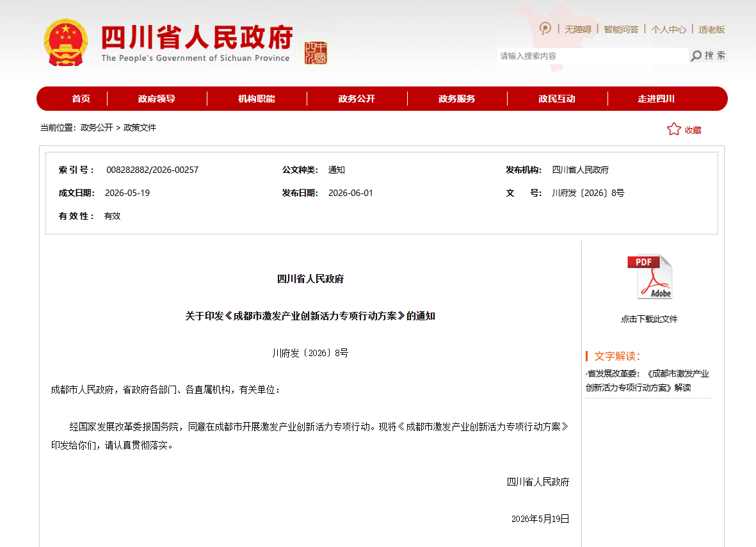756x547 pixels.
Task: Click the signature 四川省人民政府 above the date
Action: click(538, 482)
